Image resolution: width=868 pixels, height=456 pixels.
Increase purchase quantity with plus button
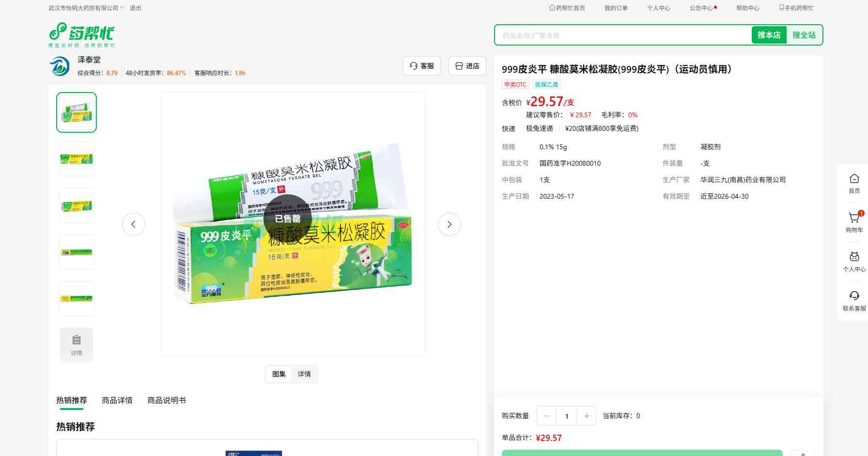587,416
